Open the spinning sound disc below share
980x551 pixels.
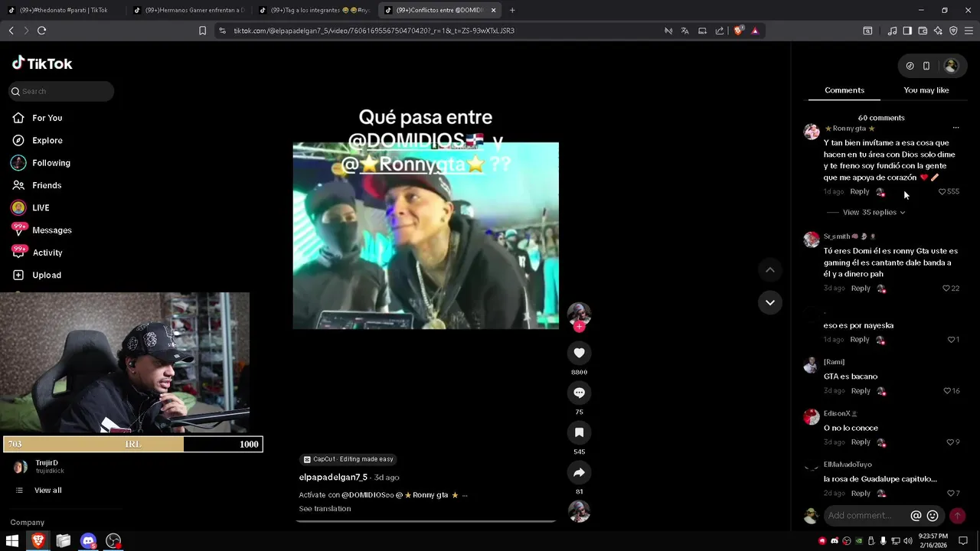[579, 511]
